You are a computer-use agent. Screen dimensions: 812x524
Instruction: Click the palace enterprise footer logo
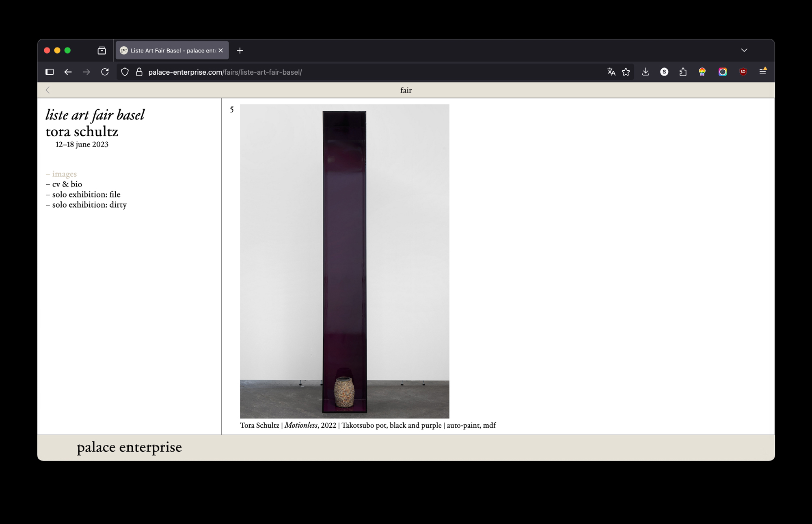(129, 447)
